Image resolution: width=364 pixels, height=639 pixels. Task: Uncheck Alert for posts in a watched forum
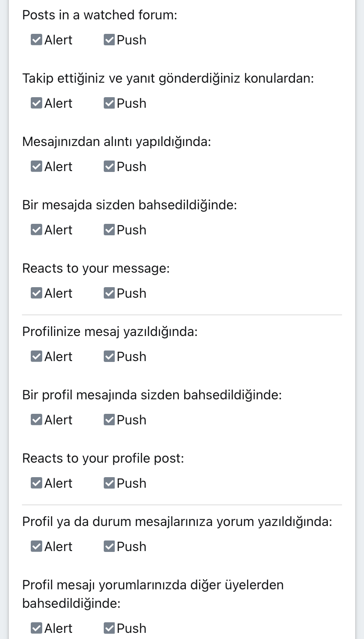pyautogui.click(x=36, y=40)
